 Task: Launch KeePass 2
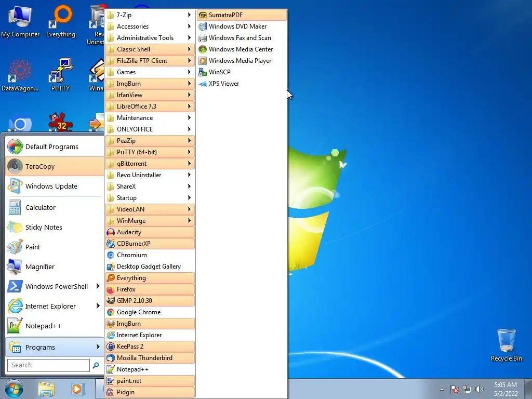[x=150, y=347]
